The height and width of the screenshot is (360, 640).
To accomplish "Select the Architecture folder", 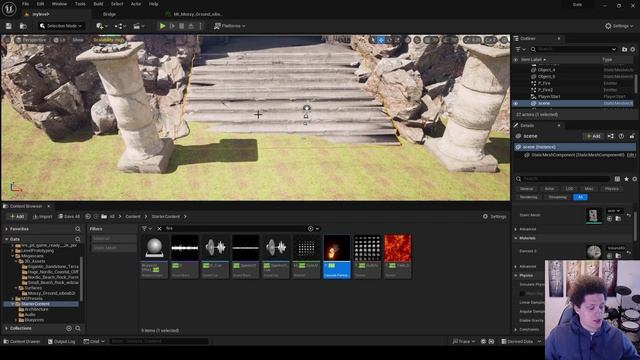I will pyautogui.click(x=36, y=309).
